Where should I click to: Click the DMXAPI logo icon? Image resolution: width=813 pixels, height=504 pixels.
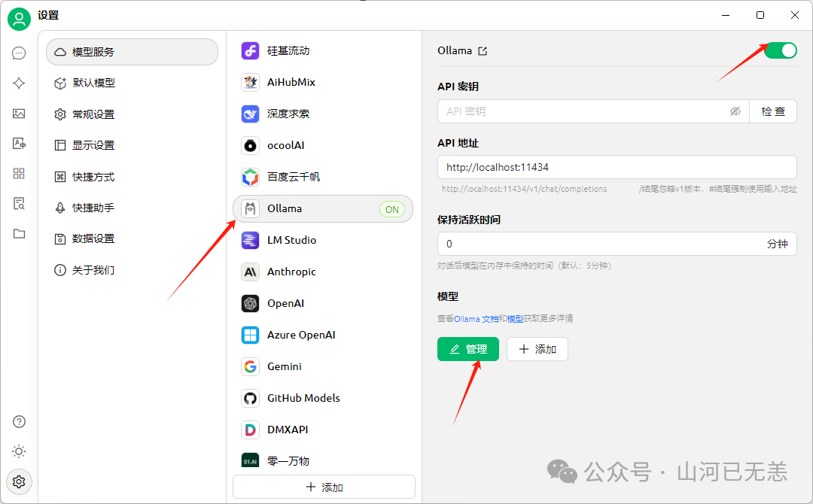click(x=250, y=430)
